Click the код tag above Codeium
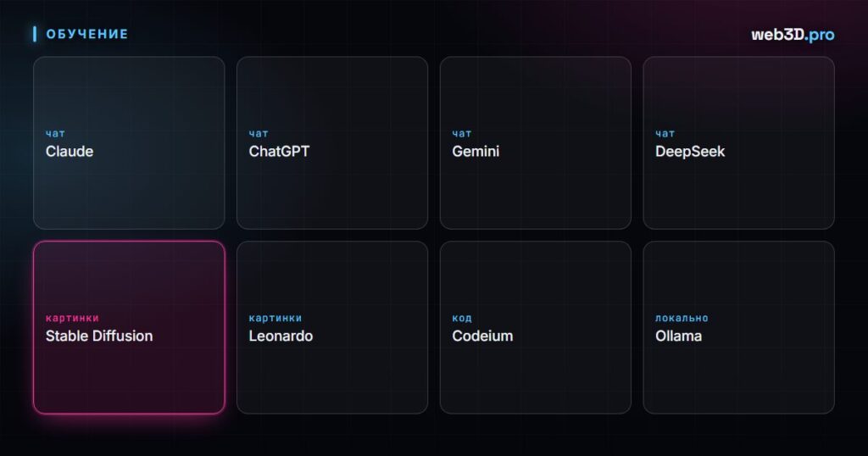 coord(462,318)
